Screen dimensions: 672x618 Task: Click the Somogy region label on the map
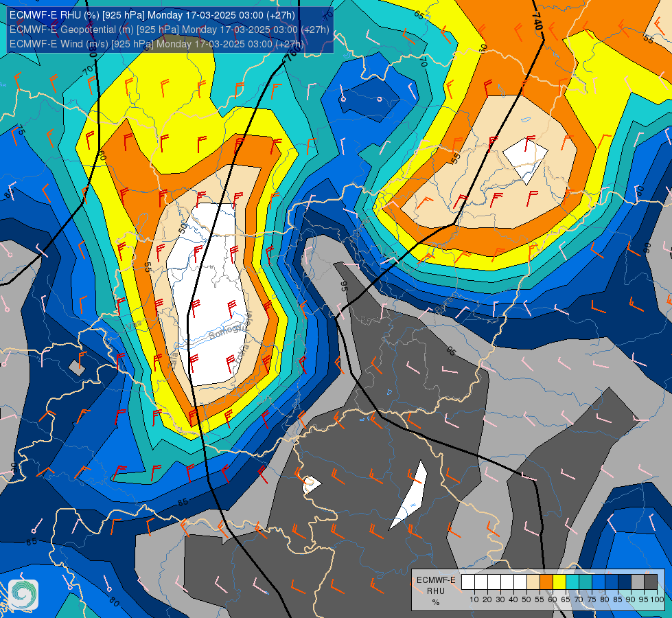click(225, 331)
